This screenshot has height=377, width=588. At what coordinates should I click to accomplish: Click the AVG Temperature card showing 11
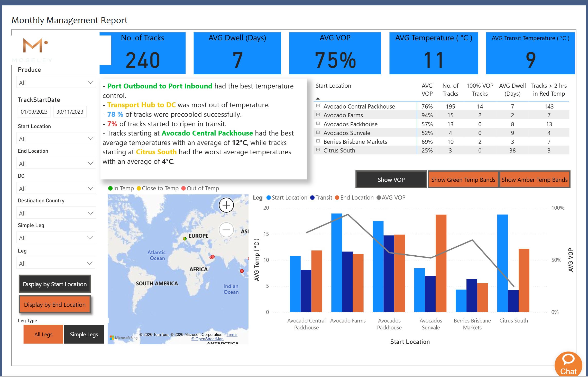(434, 53)
